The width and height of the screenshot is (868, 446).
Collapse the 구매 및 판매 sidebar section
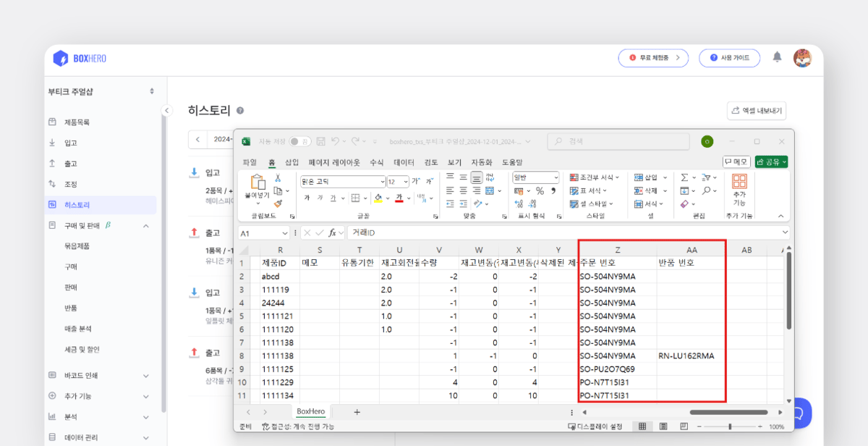145,226
